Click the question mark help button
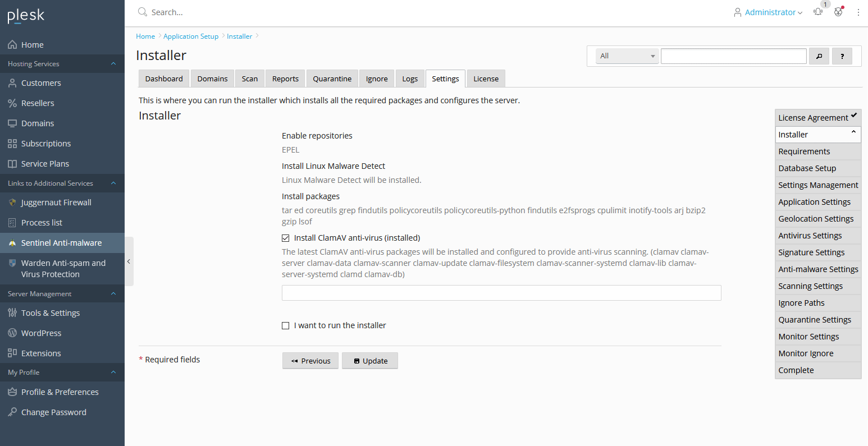This screenshot has height=446, width=868. (842, 56)
